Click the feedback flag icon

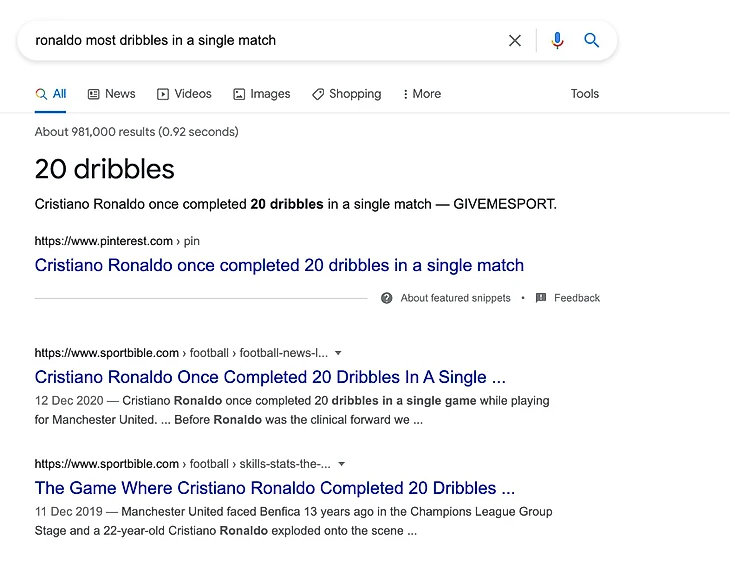click(x=541, y=298)
